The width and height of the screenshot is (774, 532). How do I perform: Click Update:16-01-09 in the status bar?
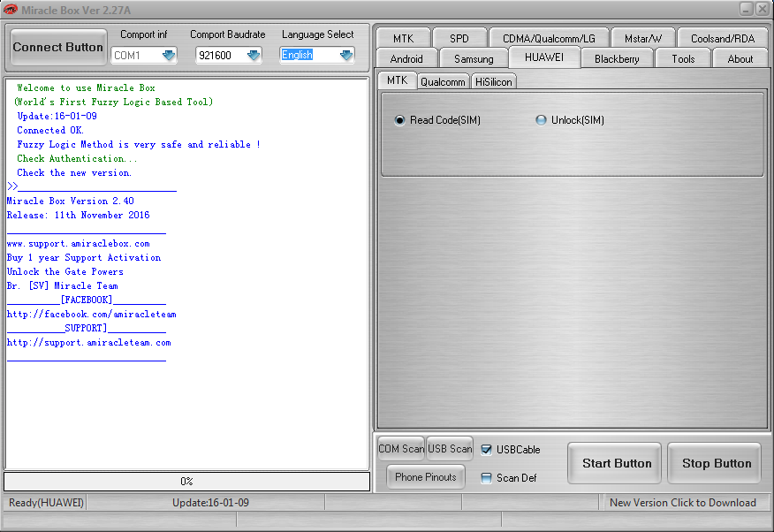tap(210, 502)
